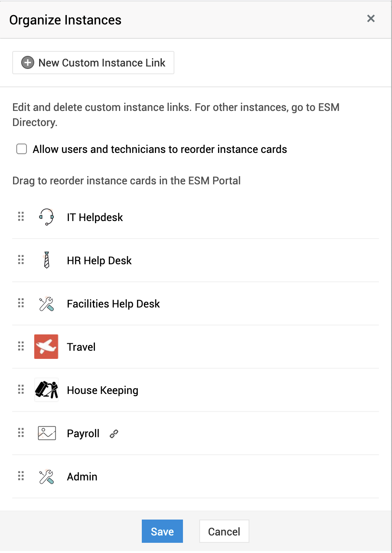Click the House Keeping cleaning icon
Screen dimensions: 392x553
46,390
